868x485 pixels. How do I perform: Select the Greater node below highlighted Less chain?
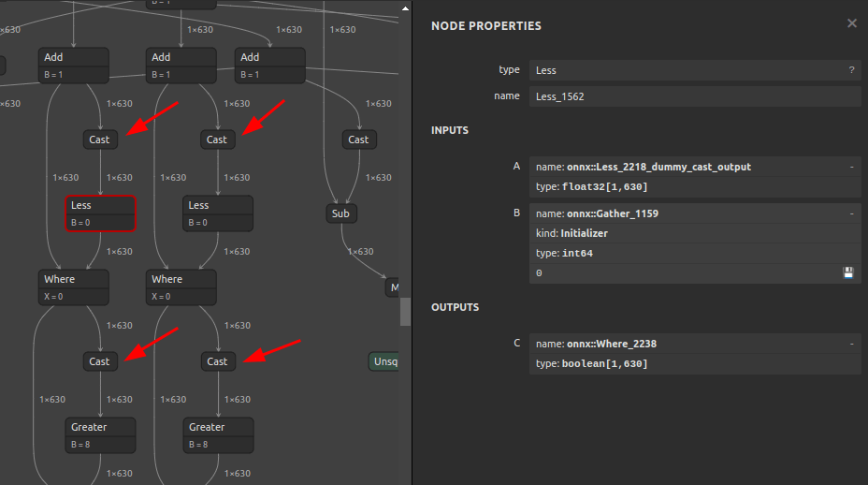(100, 435)
